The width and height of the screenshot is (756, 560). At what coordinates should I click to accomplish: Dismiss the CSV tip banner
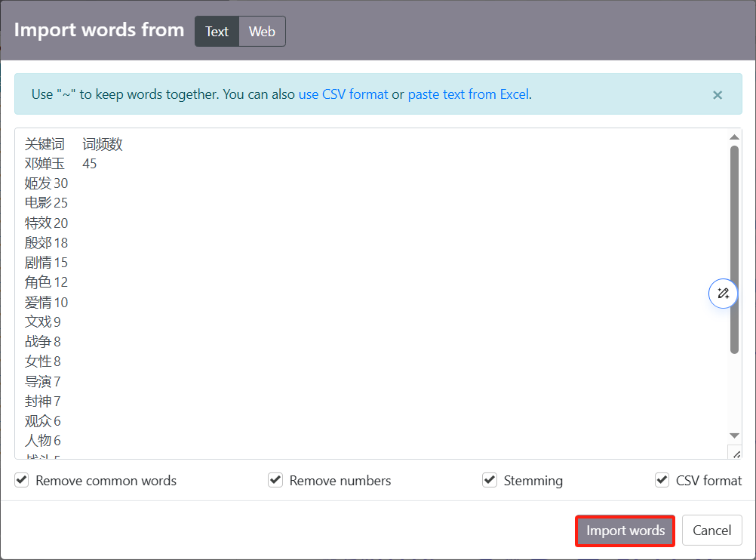[x=718, y=95]
